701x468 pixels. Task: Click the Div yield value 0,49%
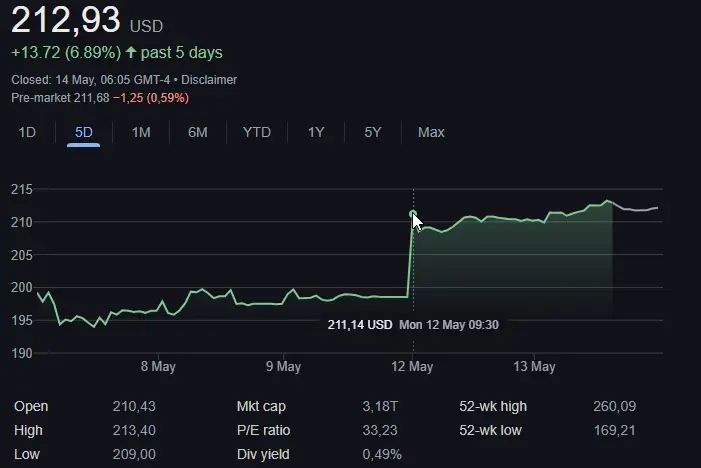coord(382,454)
